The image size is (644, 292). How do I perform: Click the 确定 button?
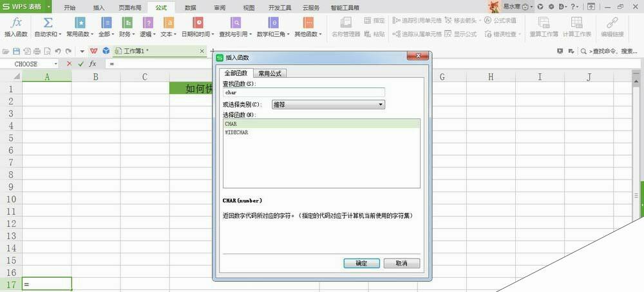pyautogui.click(x=361, y=263)
